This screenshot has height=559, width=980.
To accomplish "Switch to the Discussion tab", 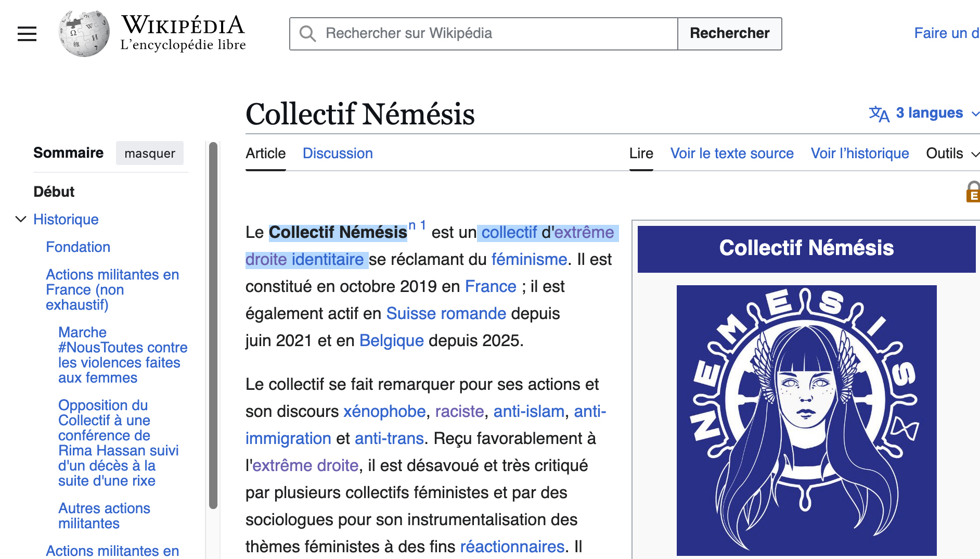I will (338, 154).
